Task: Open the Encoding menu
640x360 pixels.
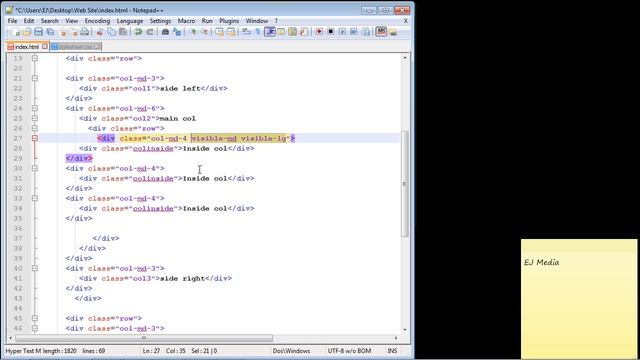Action: 97,21
